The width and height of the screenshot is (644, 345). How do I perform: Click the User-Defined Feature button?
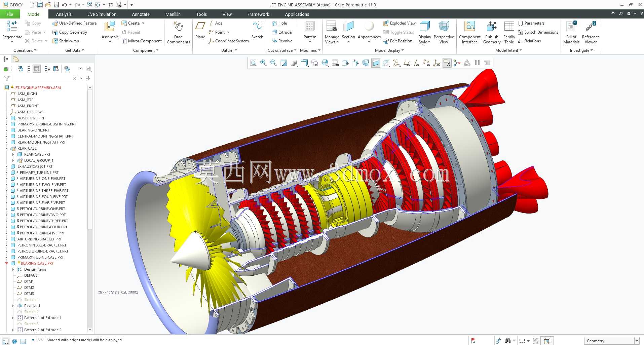tap(74, 23)
